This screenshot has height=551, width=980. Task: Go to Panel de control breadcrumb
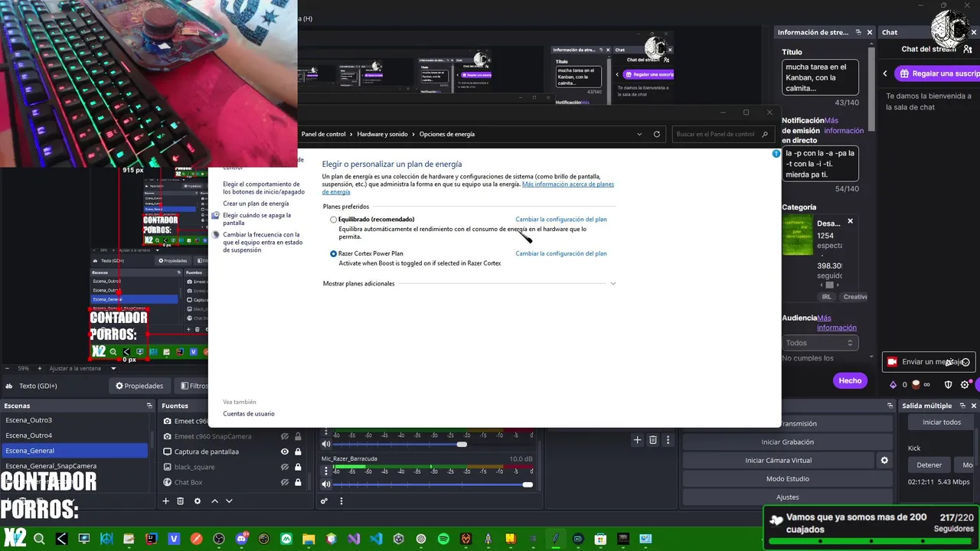pos(324,134)
